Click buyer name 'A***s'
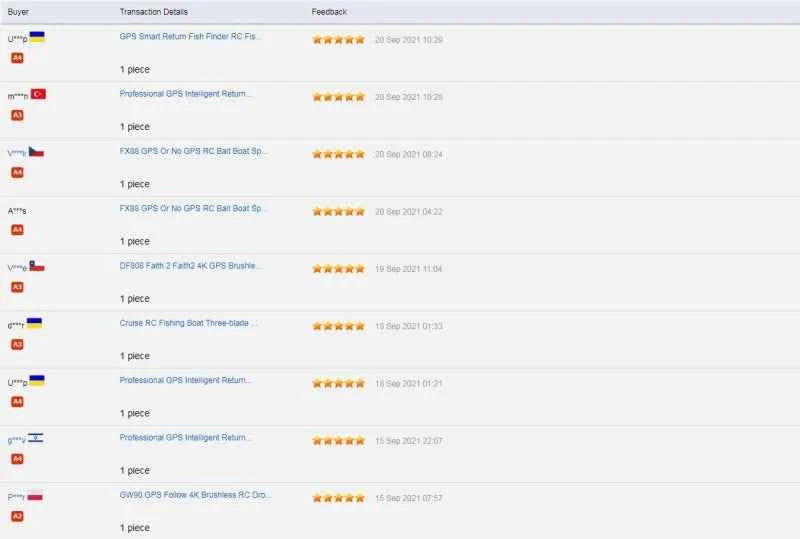This screenshot has height=539, width=800. coord(17,211)
